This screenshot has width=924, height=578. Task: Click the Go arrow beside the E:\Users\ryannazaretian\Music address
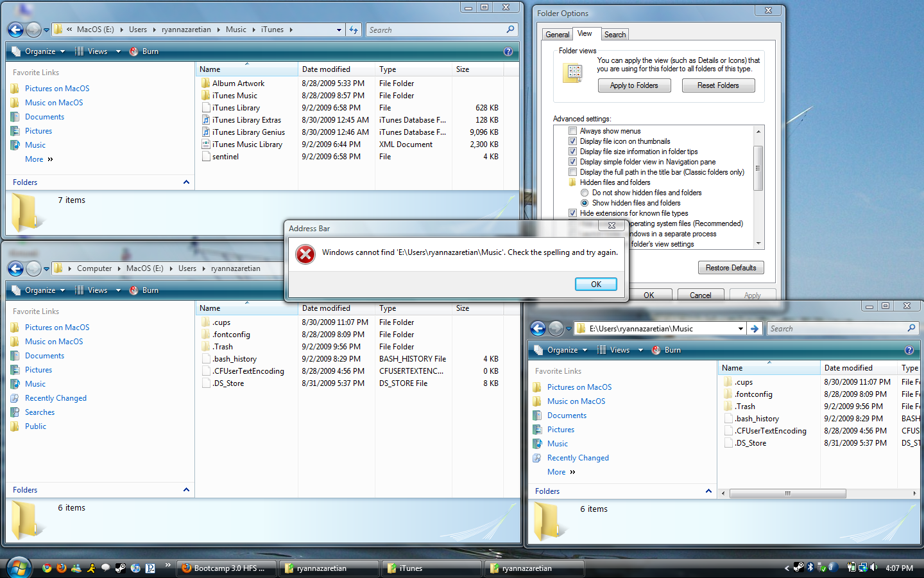click(755, 329)
